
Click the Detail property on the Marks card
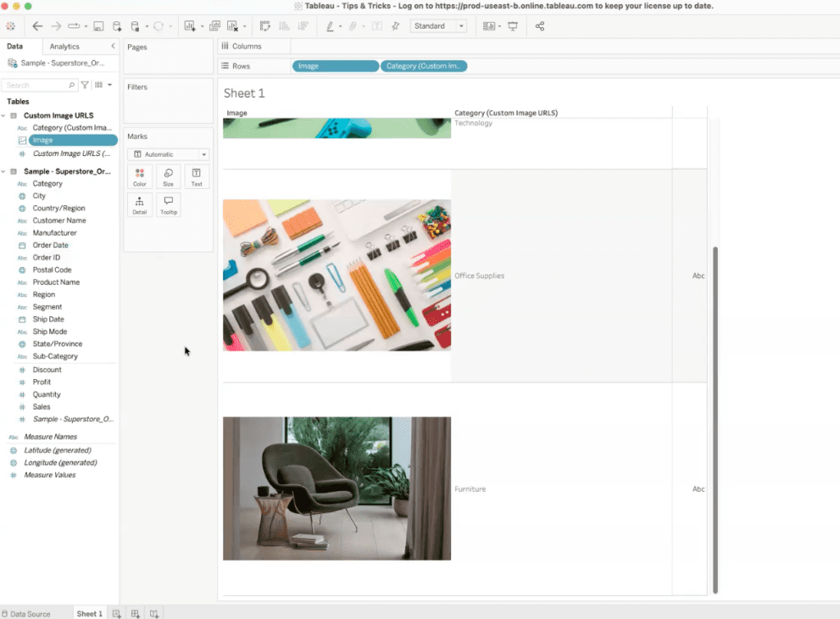click(x=139, y=204)
